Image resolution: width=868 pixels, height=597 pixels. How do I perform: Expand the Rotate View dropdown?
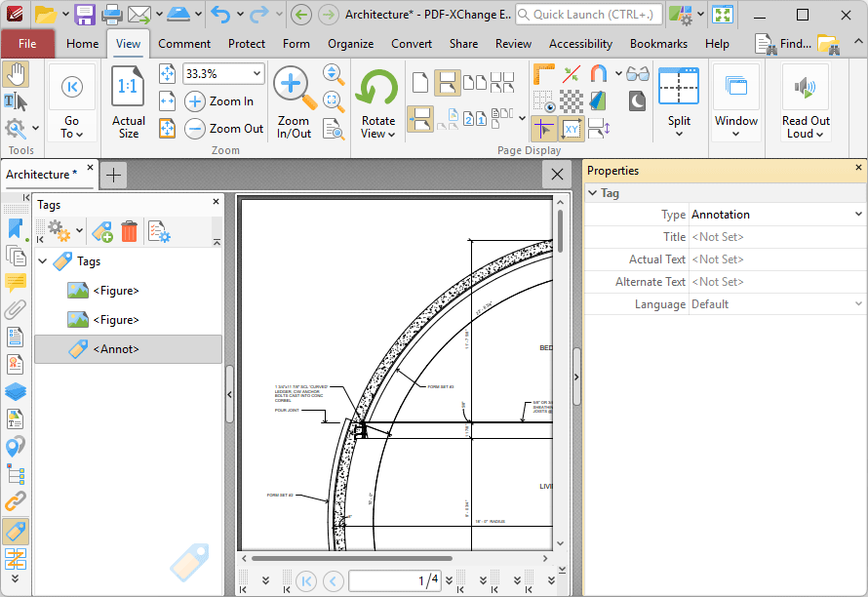point(378,128)
